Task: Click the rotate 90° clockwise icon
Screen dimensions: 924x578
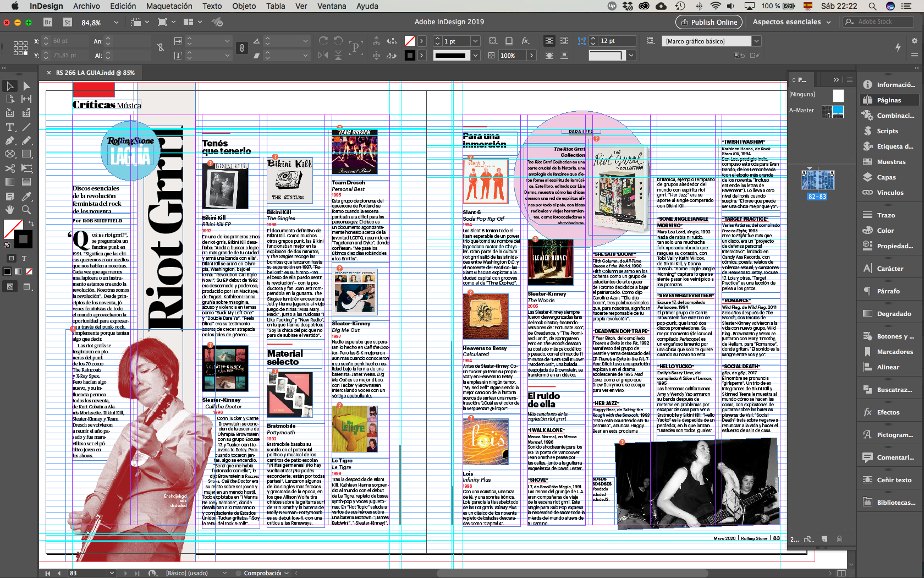Action: 323,41
